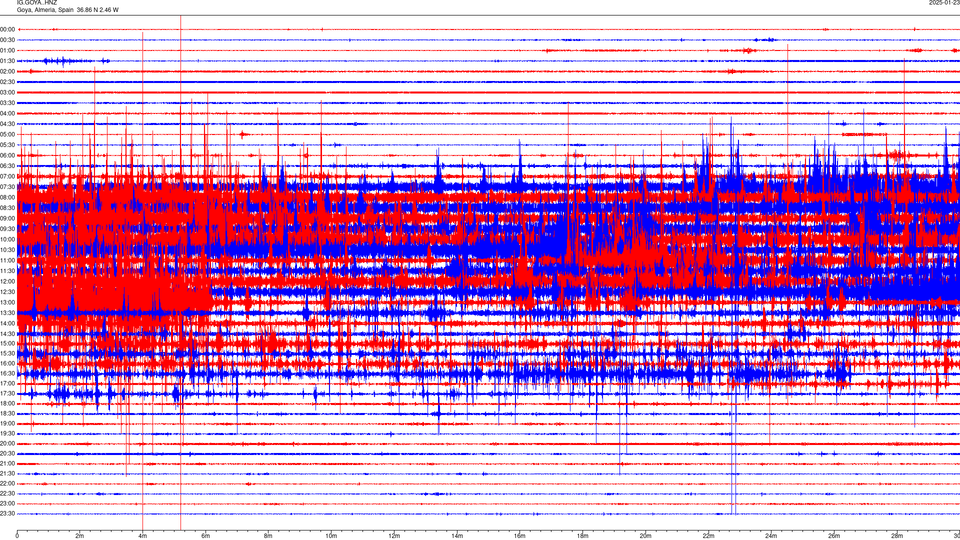
Task: Select the 00:00 time row label
Action: click(7, 29)
